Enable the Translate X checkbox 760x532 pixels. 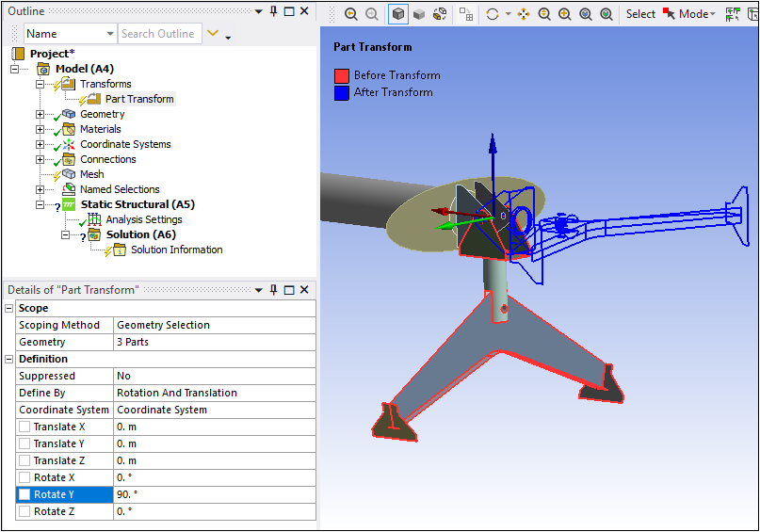coord(24,427)
